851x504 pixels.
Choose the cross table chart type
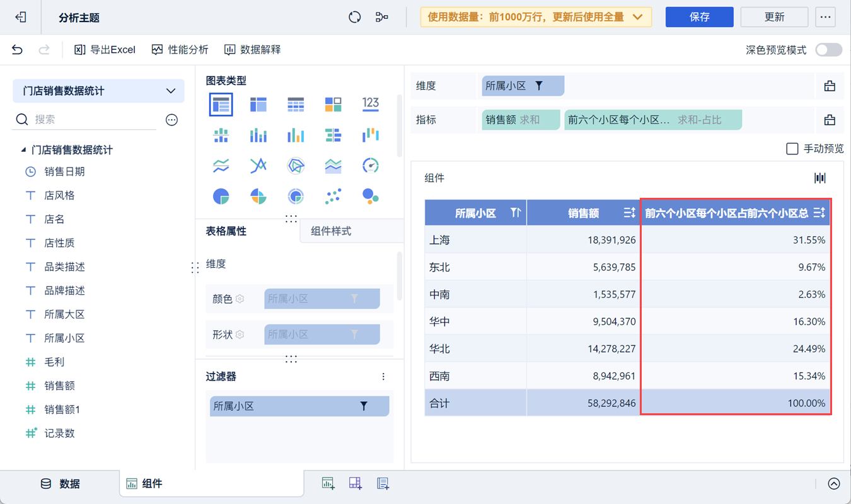(x=258, y=105)
